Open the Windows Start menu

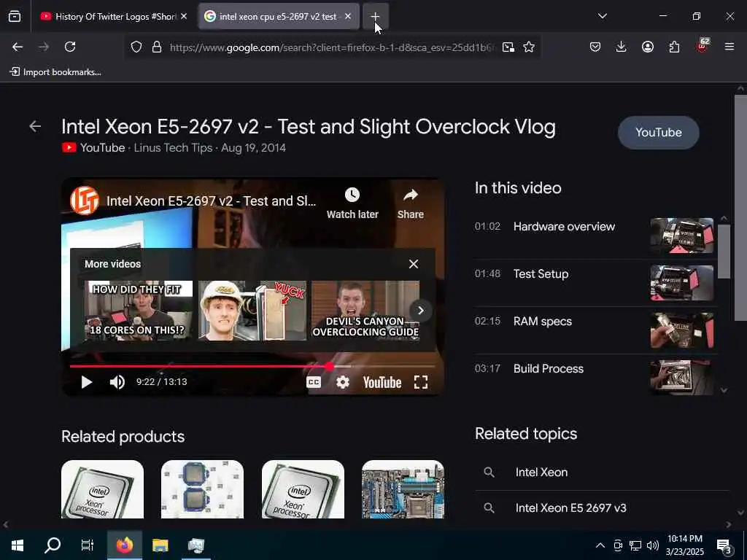click(x=18, y=545)
